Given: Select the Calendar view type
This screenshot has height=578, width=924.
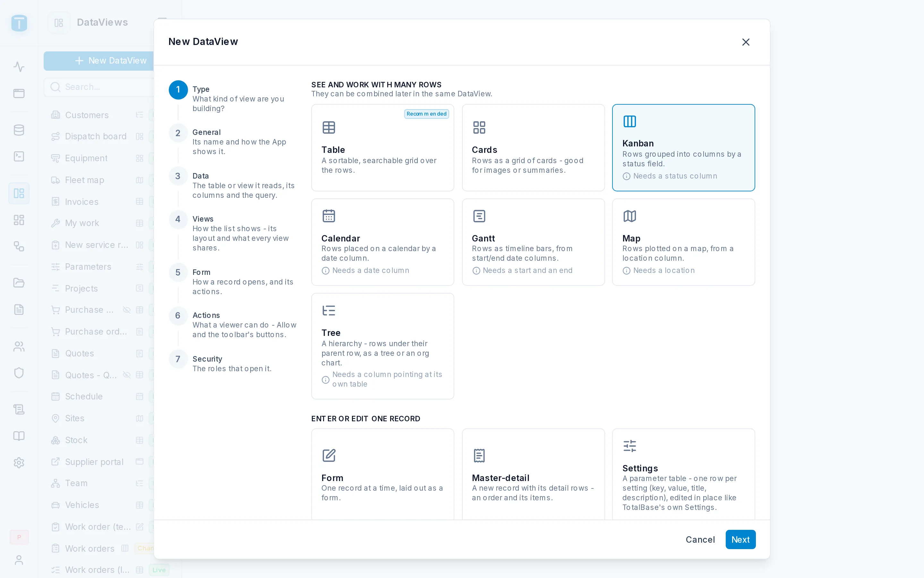Looking at the screenshot, I should pyautogui.click(x=382, y=242).
